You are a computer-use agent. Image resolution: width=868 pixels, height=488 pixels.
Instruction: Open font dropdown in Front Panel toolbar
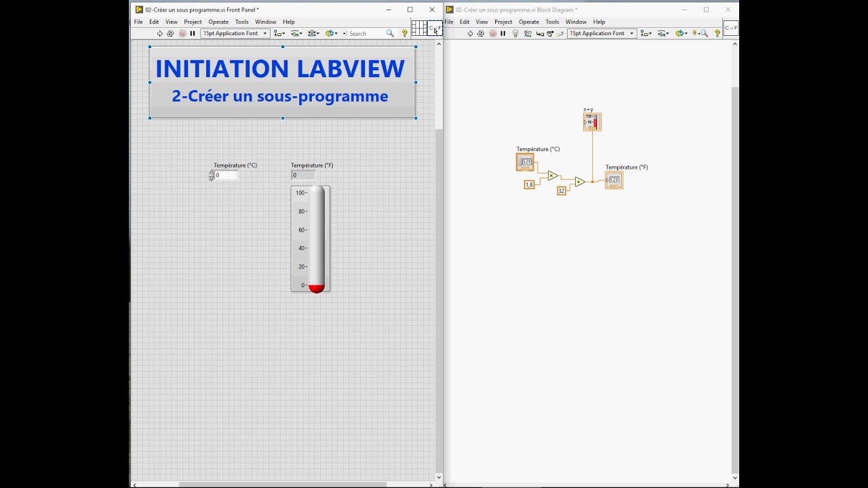pos(235,33)
